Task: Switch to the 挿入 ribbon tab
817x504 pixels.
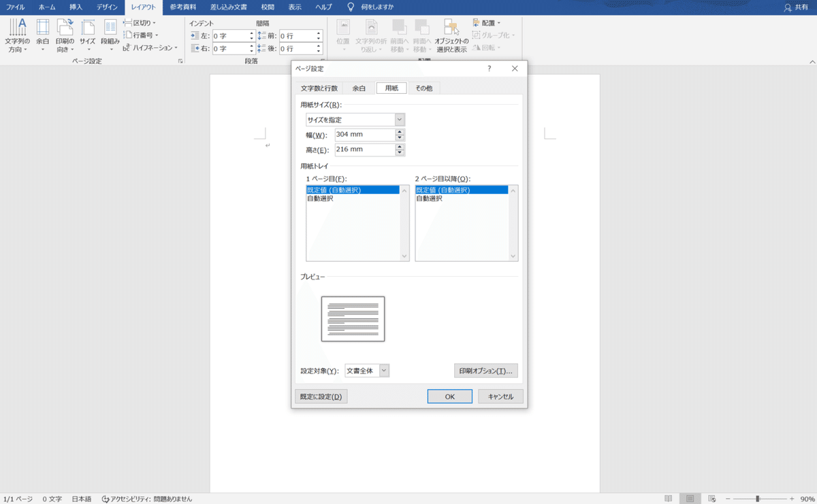Action: [76, 7]
